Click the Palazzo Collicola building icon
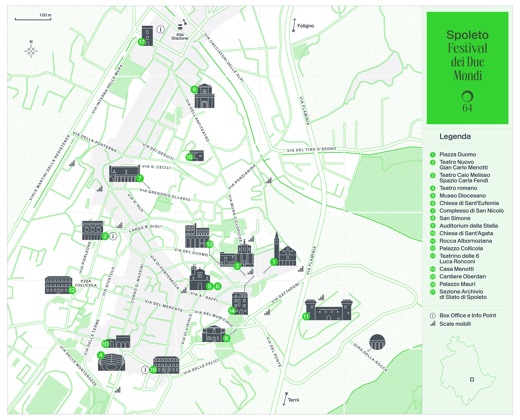 pyautogui.click(x=59, y=285)
